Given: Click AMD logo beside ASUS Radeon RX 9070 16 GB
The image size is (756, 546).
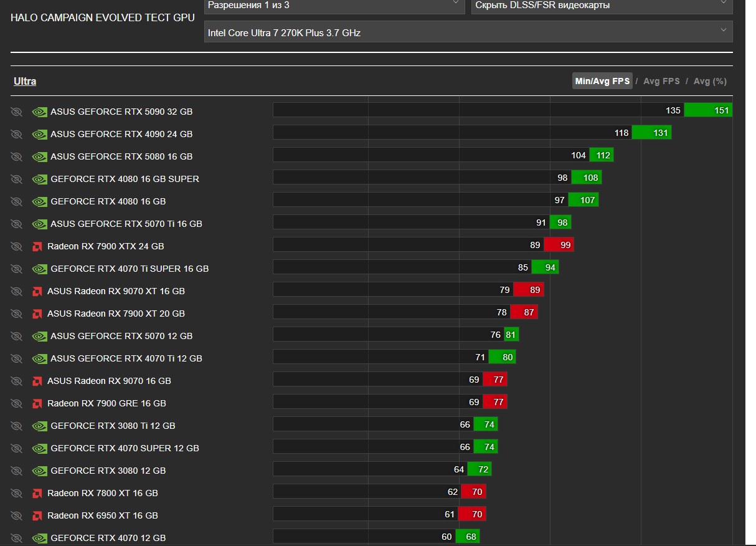Looking at the screenshot, I should pos(37,381).
